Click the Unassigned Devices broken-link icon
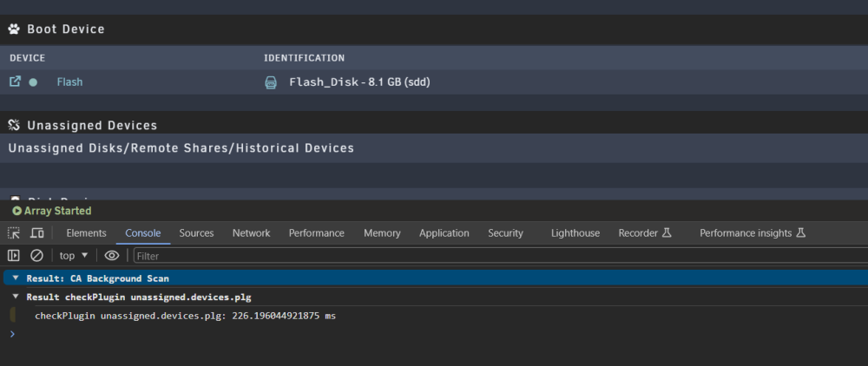Viewport: 868px width, 366px height. tap(14, 126)
